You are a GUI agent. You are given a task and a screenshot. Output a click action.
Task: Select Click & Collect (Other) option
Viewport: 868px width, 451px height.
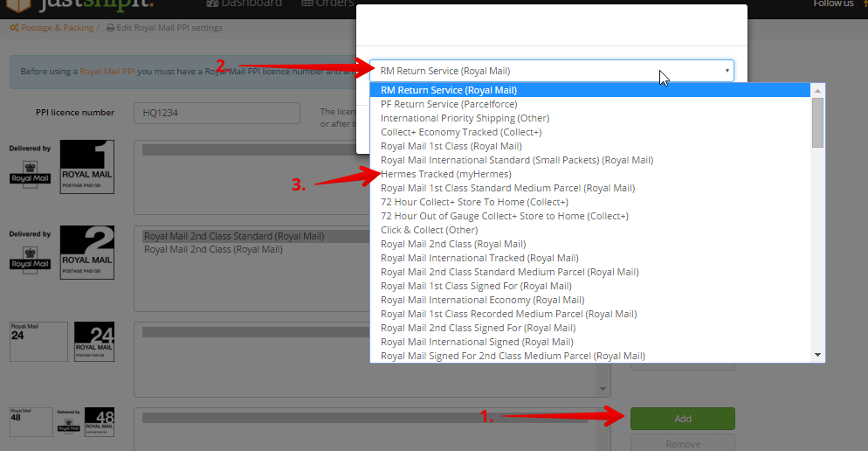click(x=590, y=230)
